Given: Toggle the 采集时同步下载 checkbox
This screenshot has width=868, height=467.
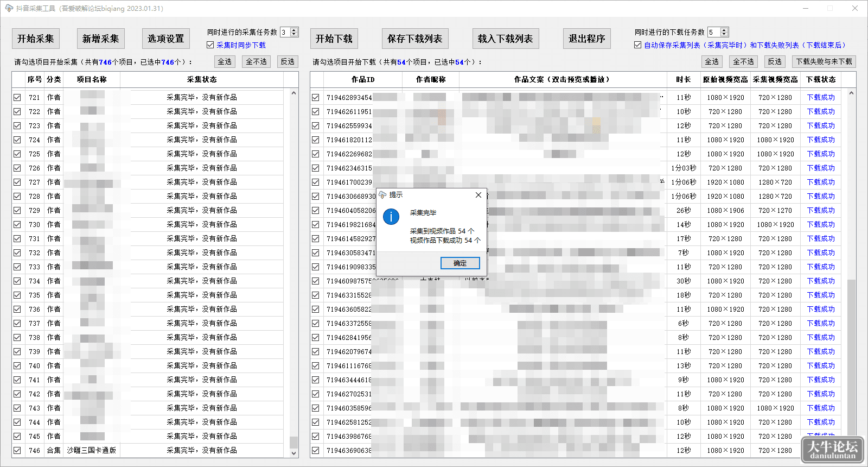Looking at the screenshot, I should (x=210, y=45).
